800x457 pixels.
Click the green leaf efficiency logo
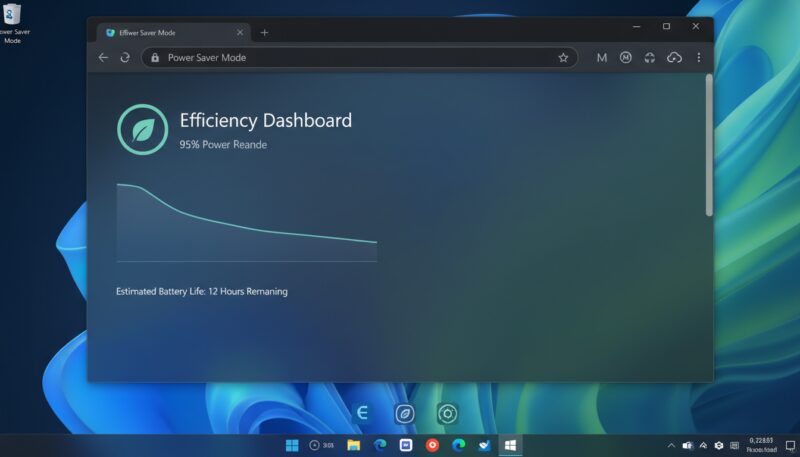tap(142, 130)
